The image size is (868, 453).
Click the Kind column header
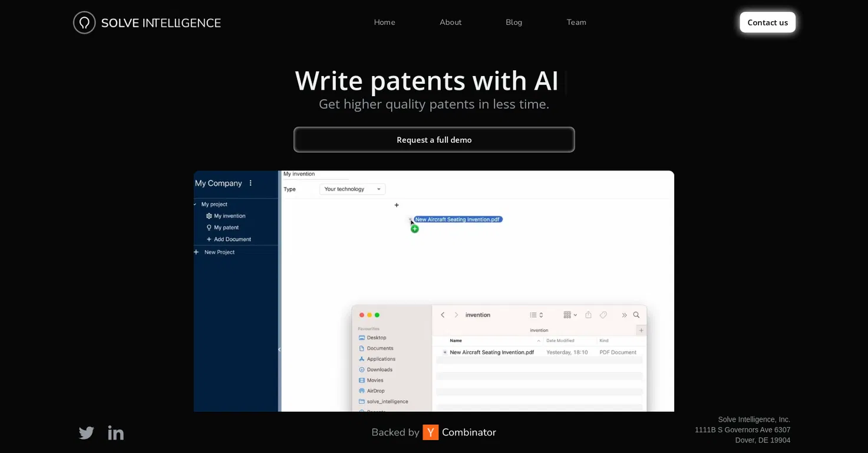pos(604,341)
